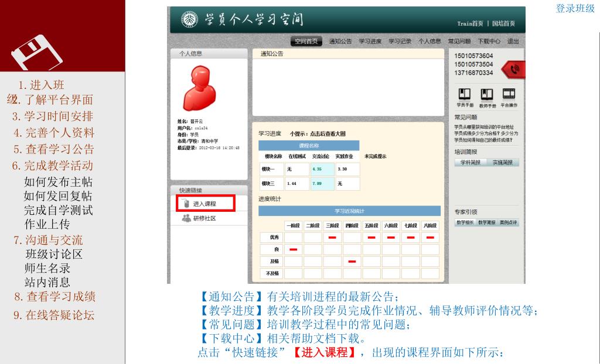This screenshot has width=600, height=364.
Task: Click the floppy disk icon on the red banner
Action: (36, 53)
